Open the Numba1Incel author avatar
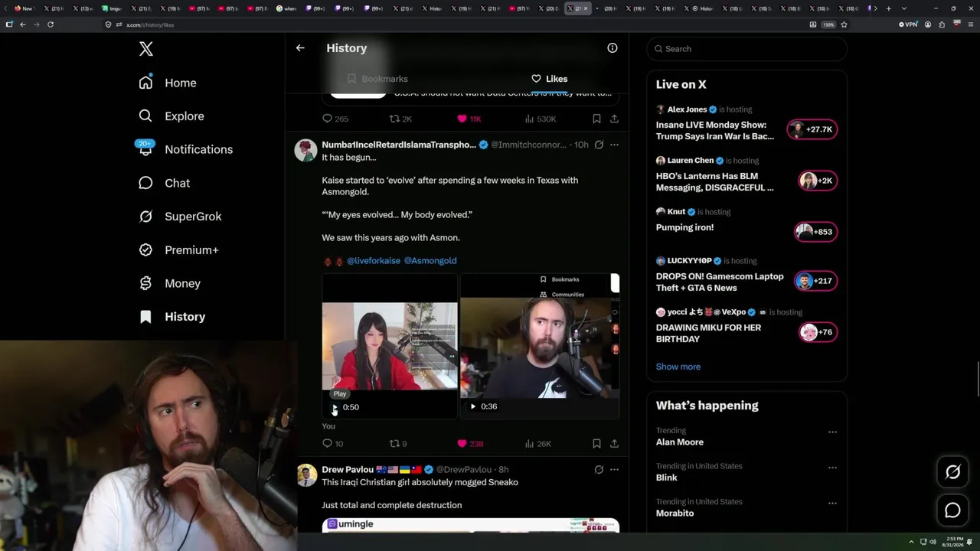The image size is (980, 551). click(306, 150)
